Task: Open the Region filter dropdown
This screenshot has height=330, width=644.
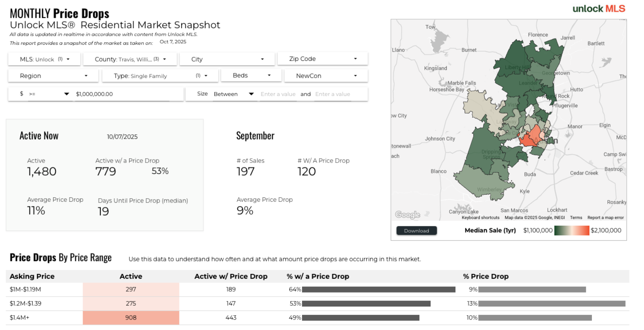Action: coord(53,76)
